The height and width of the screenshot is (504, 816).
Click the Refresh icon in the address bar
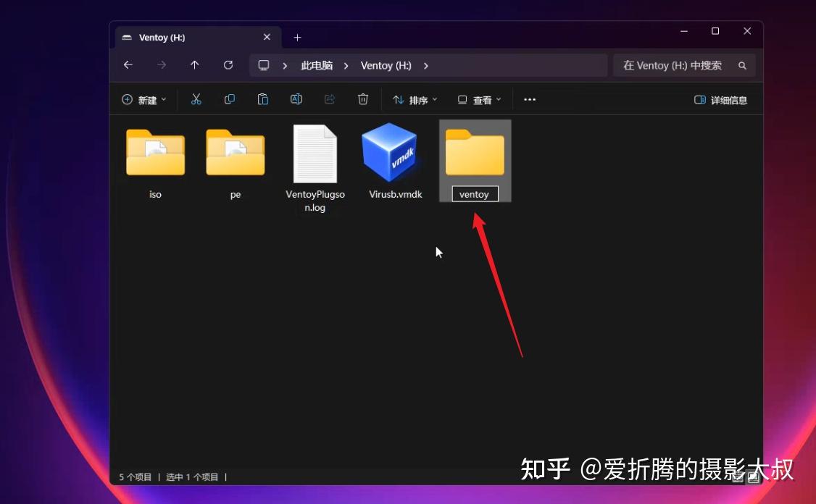click(228, 65)
